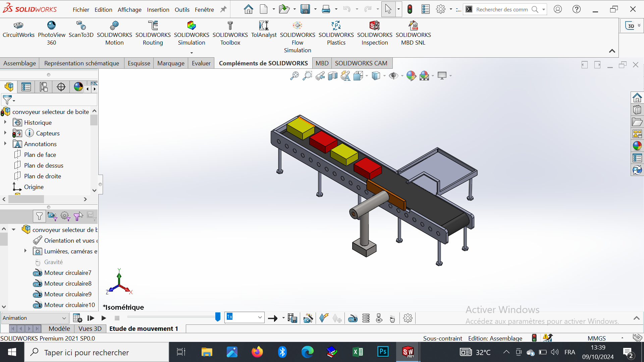
Task: Open the Save button dropdown arrow
Action: (315, 9)
